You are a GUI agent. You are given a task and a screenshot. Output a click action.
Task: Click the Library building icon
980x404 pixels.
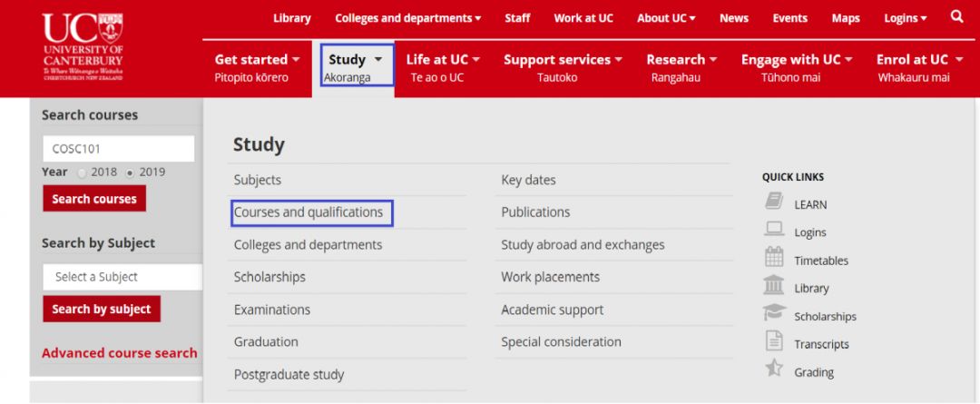(x=774, y=286)
